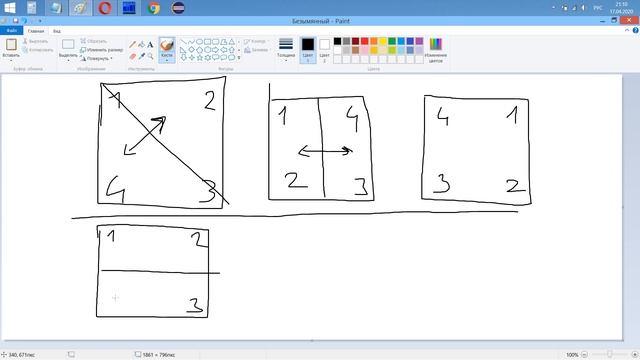Click the zoom out minus button
The height and width of the screenshot is (360, 640).
click(584, 355)
